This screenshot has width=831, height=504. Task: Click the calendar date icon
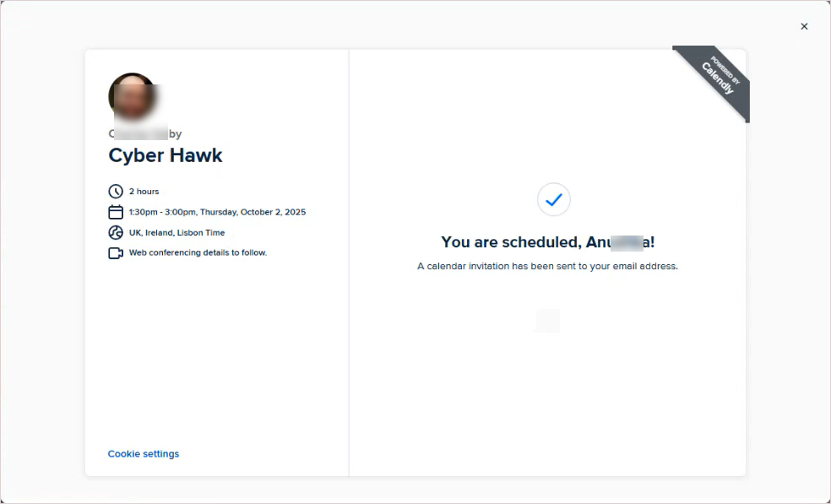pos(116,212)
